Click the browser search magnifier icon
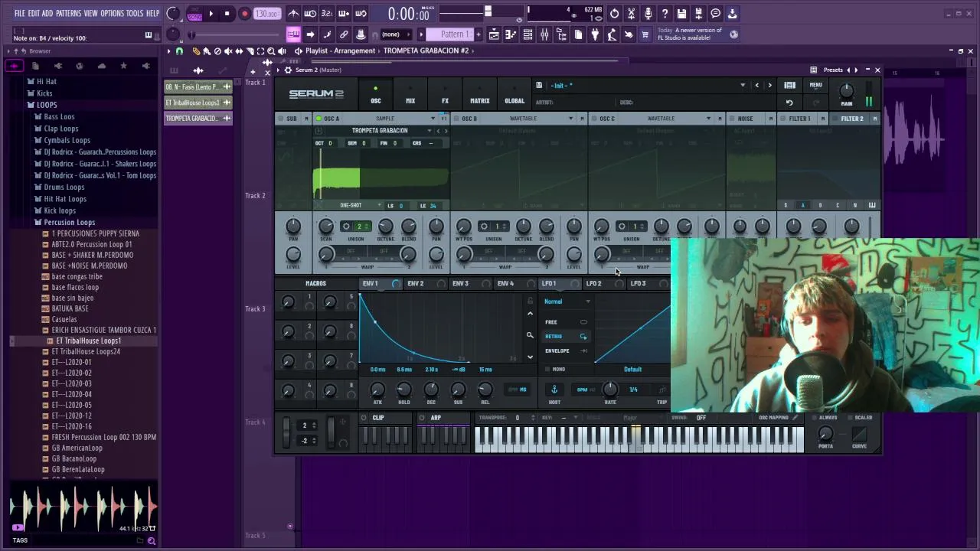The width and height of the screenshot is (980, 551). click(152, 541)
